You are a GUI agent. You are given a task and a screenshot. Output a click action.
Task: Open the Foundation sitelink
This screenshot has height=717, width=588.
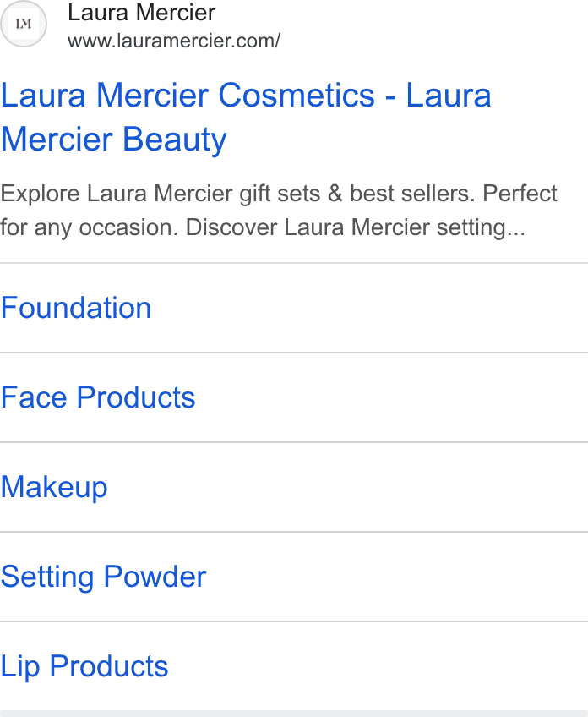pyautogui.click(x=294, y=308)
